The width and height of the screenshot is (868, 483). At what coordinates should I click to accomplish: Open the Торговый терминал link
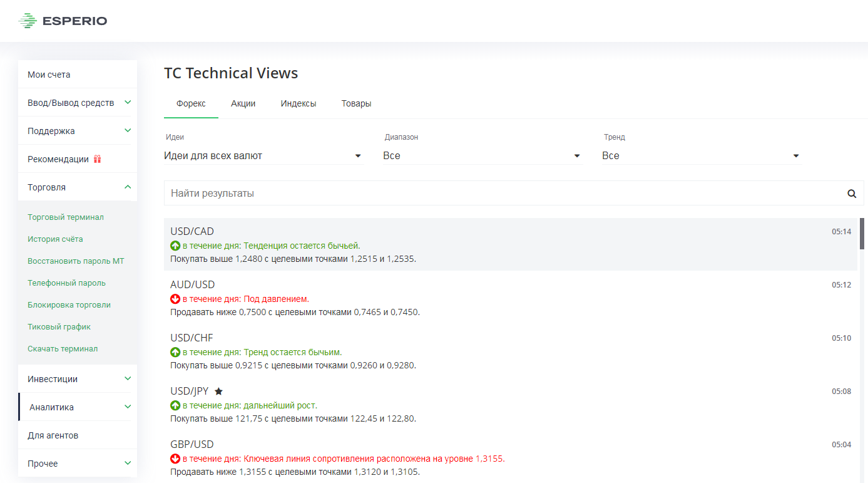66,217
